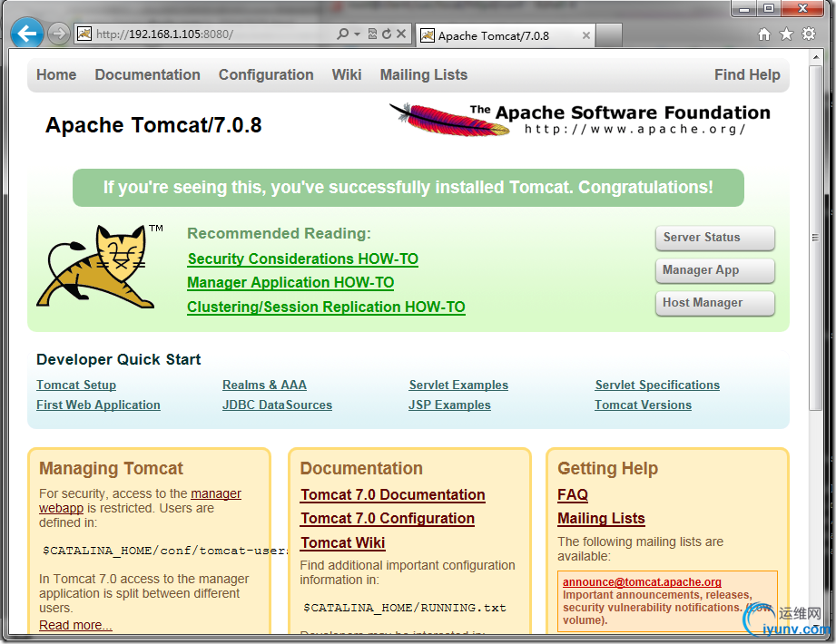The width and height of the screenshot is (836, 644).
Task: Open the address bar search dropdown arrow
Action: click(x=358, y=34)
